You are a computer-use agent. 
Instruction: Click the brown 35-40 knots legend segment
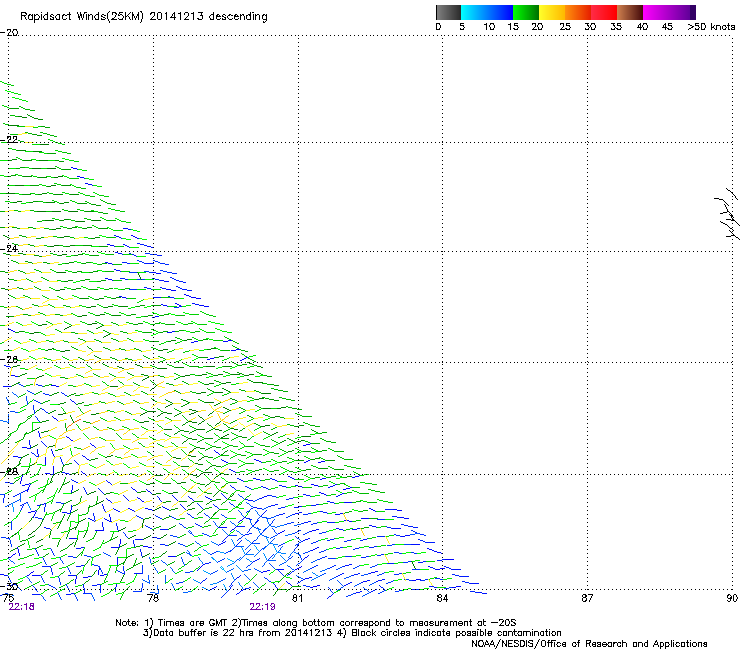(x=630, y=12)
